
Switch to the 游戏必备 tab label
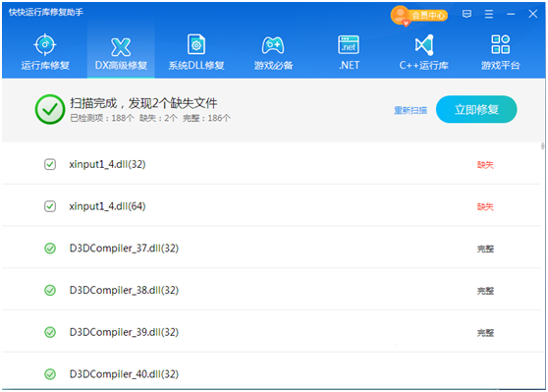click(x=273, y=66)
